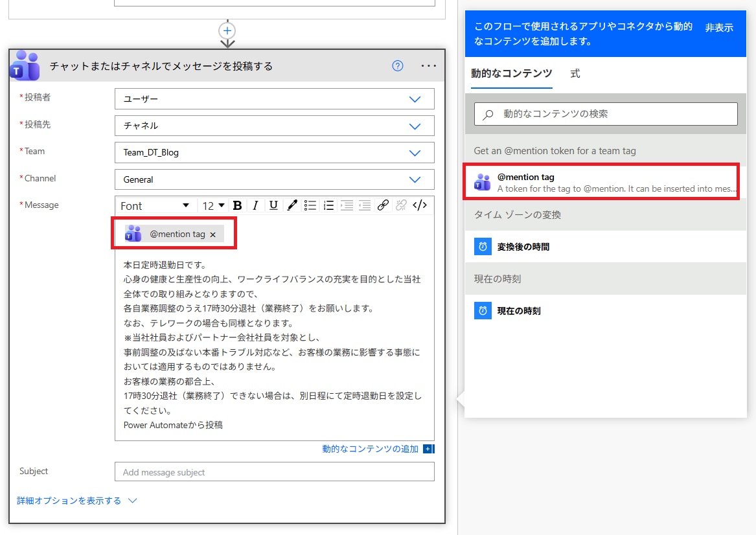Click 非表示 to hide the panel
Screen dimensions: 756x535
tap(719, 28)
